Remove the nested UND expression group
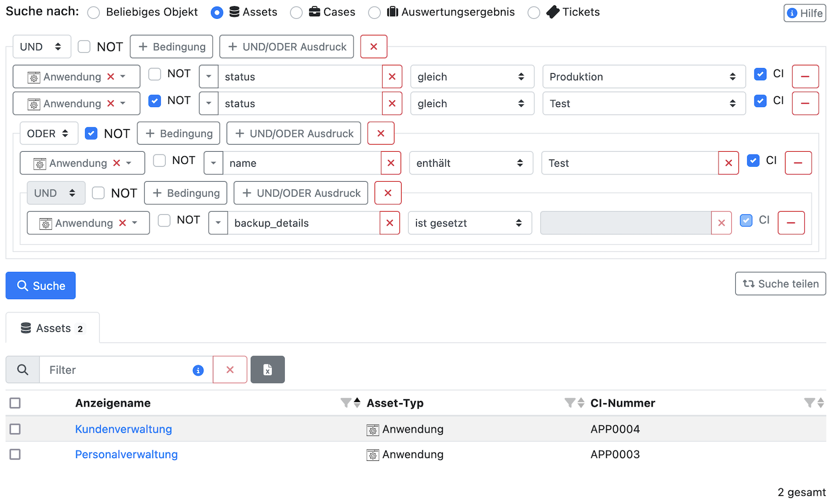The image size is (831, 504). 388,193
